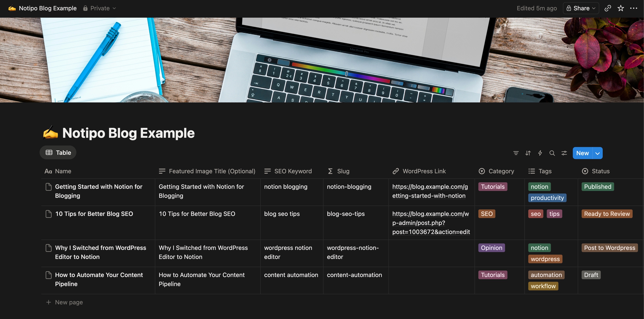Click the handwriting emoji page icon
Viewport: 644px width, 319px height.
50,132
